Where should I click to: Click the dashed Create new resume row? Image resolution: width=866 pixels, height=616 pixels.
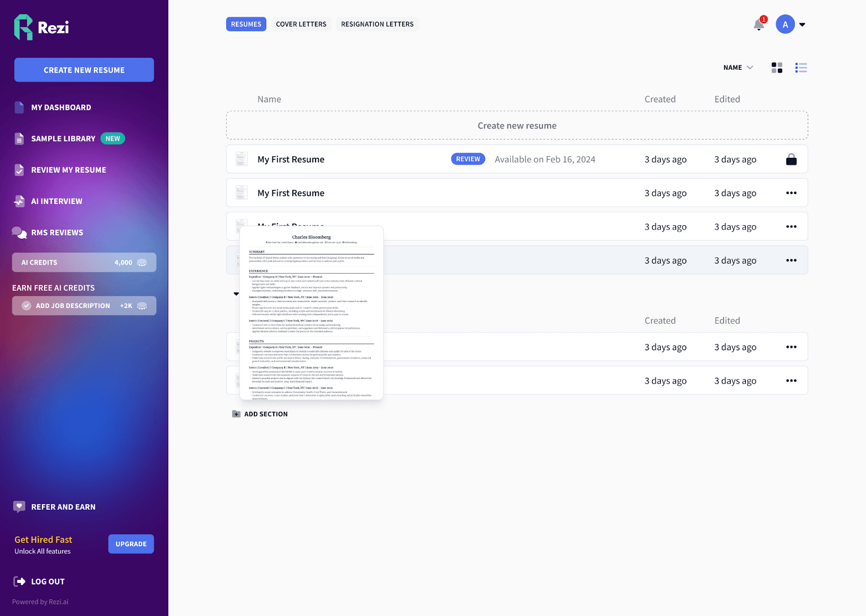(x=517, y=126)
